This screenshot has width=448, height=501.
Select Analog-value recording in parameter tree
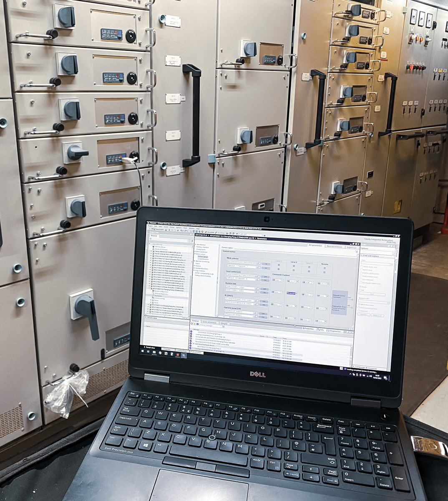coord(203,276)
